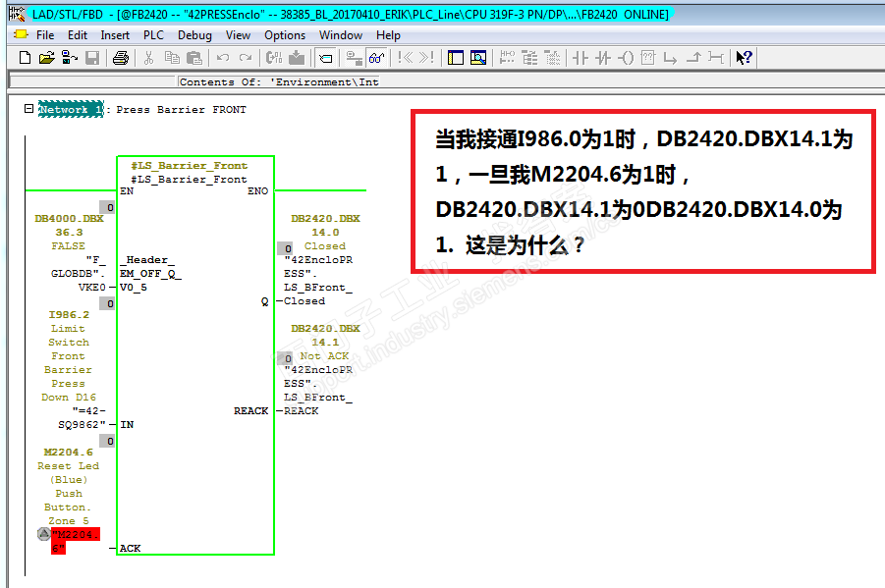The image size is (885, 588).
Task: Download block to PLC with Download icon
Action: click(x=297, y=58)
